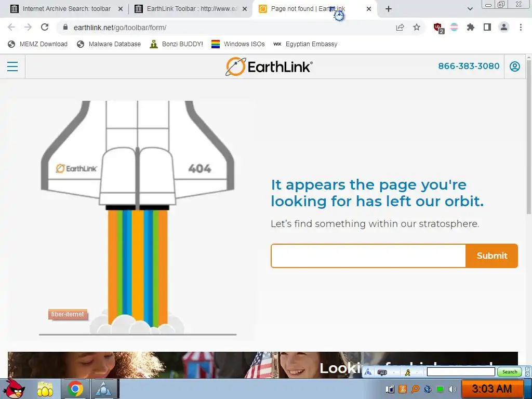View site information lock icon
This screenshot has height=399, width=532.
65,27
